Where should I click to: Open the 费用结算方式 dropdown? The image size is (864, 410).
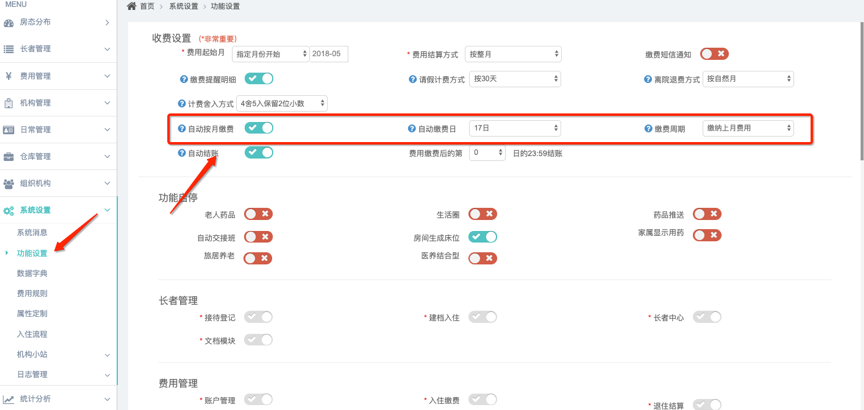[514, 54]
